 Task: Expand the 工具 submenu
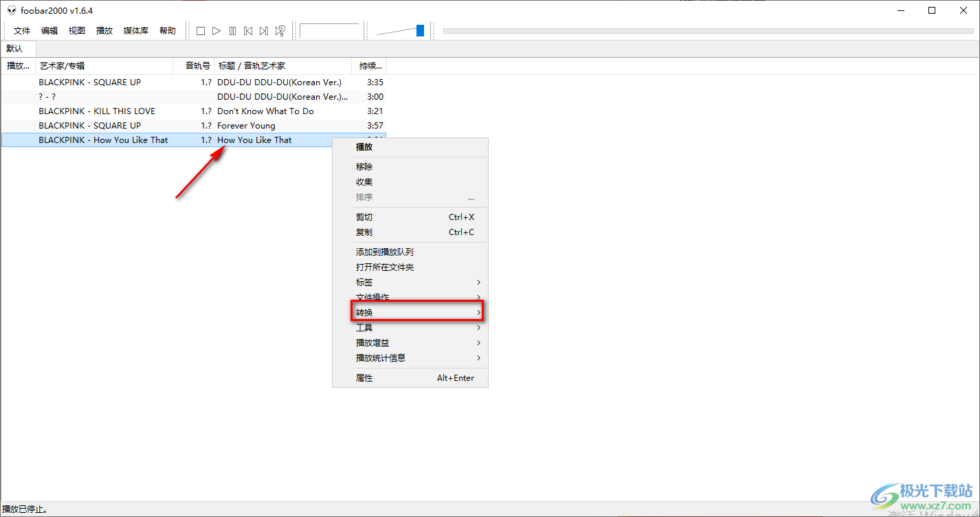(410, 328)
